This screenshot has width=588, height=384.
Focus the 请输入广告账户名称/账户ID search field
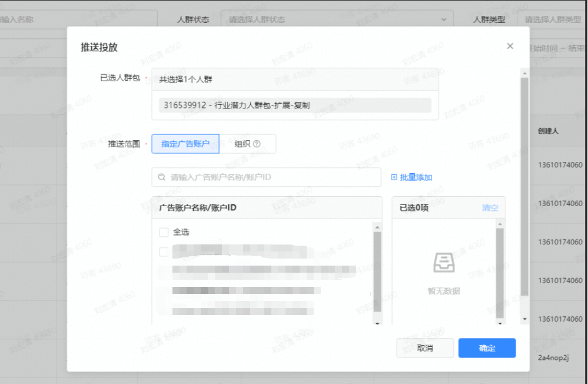click(266, 177)
